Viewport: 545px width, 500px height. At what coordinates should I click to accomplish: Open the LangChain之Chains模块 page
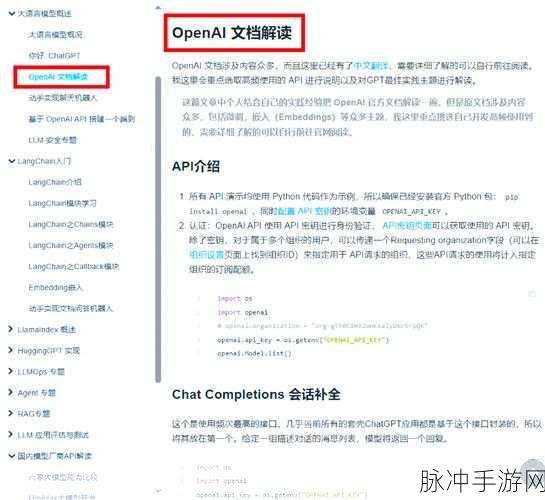[x=71, y=224]
